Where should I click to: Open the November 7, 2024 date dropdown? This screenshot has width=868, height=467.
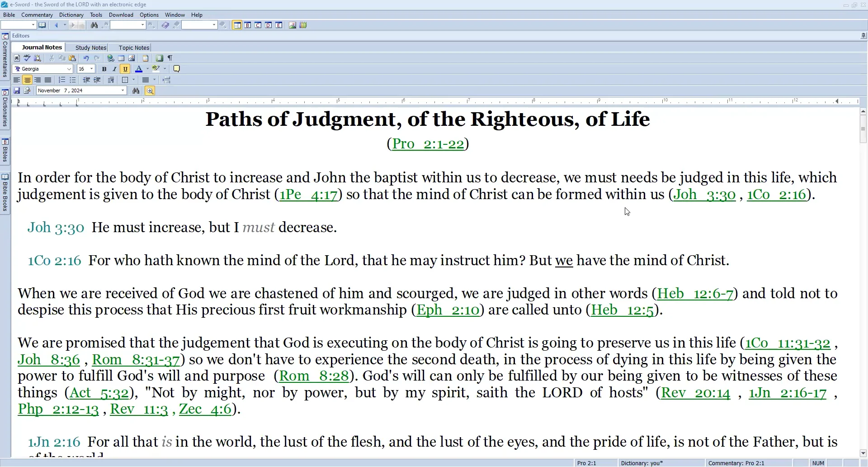tap(122, 90)
